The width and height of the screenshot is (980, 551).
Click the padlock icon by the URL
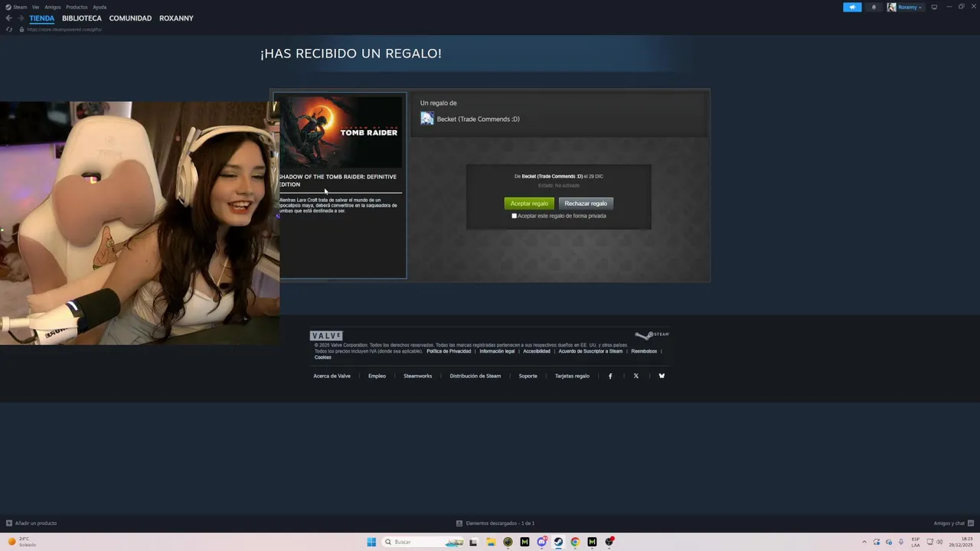click(x=21, y=29)
